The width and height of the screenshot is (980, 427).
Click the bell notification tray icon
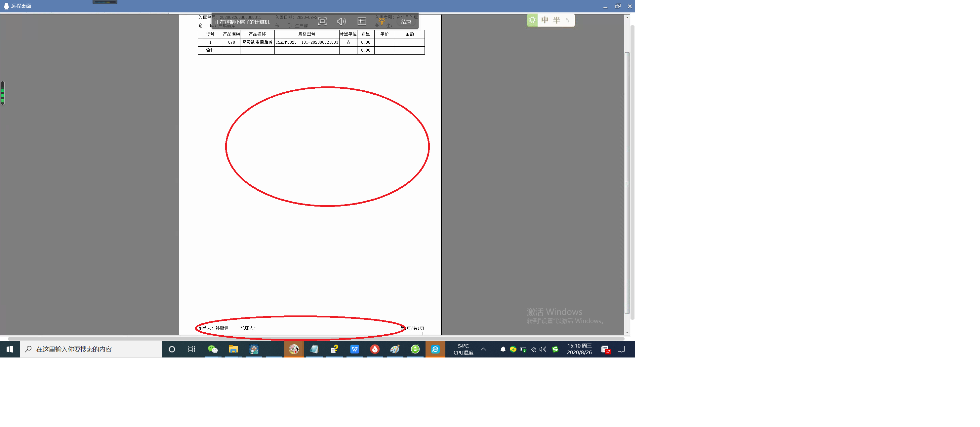pos(503,349)
